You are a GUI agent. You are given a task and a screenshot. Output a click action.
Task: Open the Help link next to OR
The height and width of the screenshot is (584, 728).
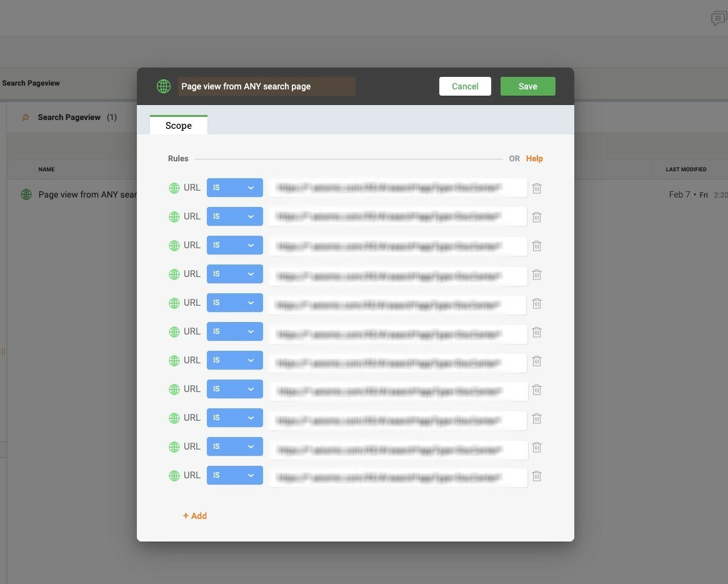(534, 158)
